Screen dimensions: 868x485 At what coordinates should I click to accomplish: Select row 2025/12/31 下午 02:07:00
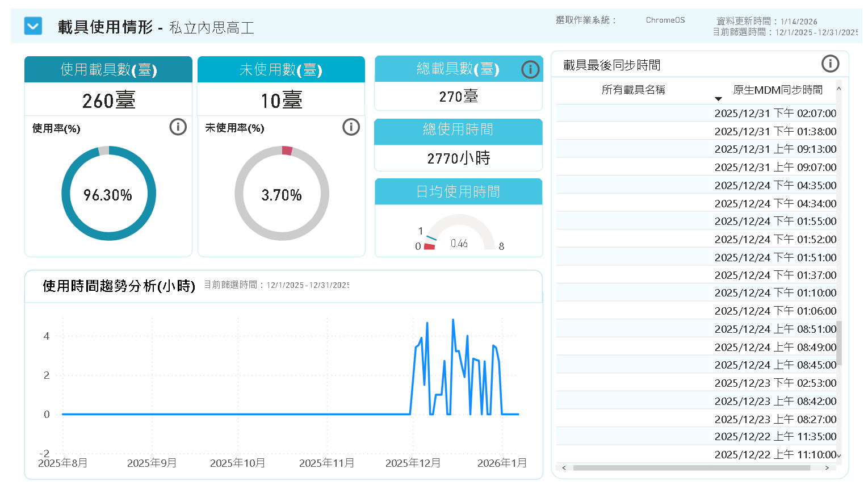(775, 114)
